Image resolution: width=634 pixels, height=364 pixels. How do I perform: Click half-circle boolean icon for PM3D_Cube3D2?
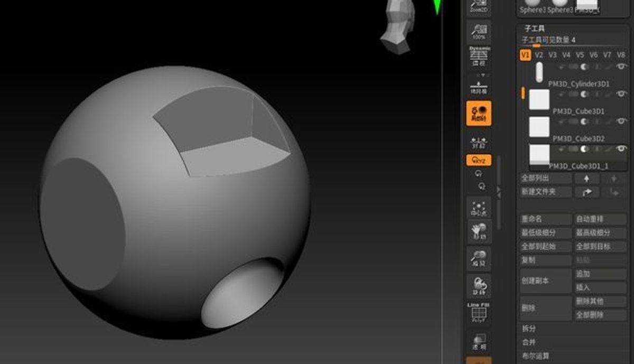point(584,122)
